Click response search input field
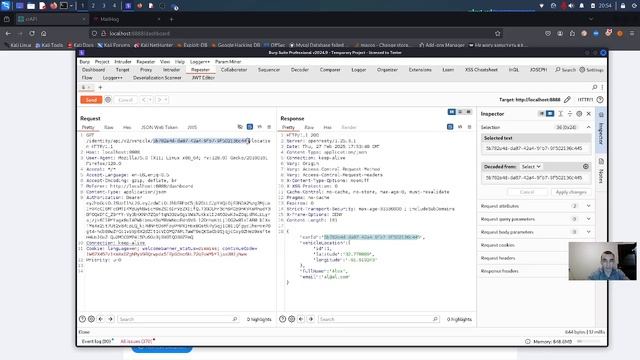The width and height of the screenshot is (640, 360). coord(378,319)
